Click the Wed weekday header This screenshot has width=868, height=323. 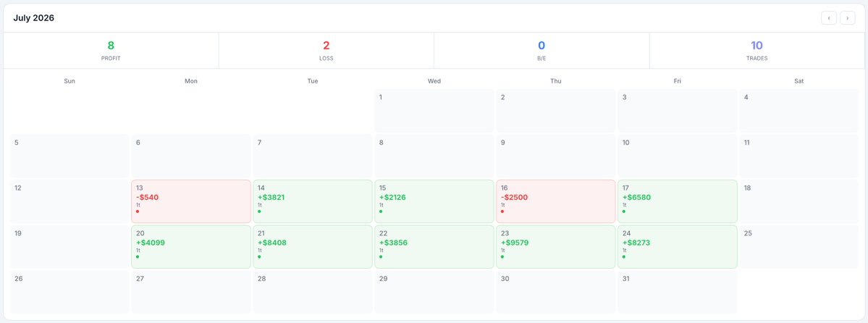434,81
